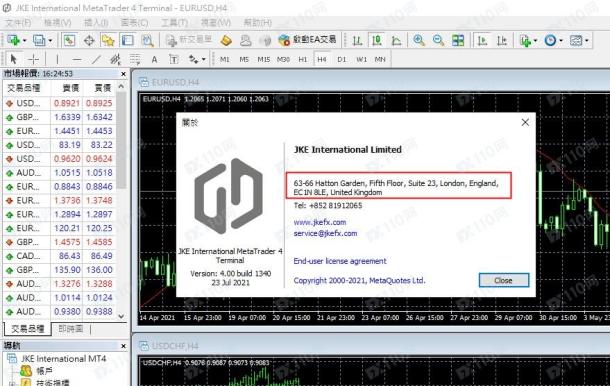The height and width of the screenshot is (386, 610).
Task: Open a new chart with toolbar icon
Action: pos(13,40)
